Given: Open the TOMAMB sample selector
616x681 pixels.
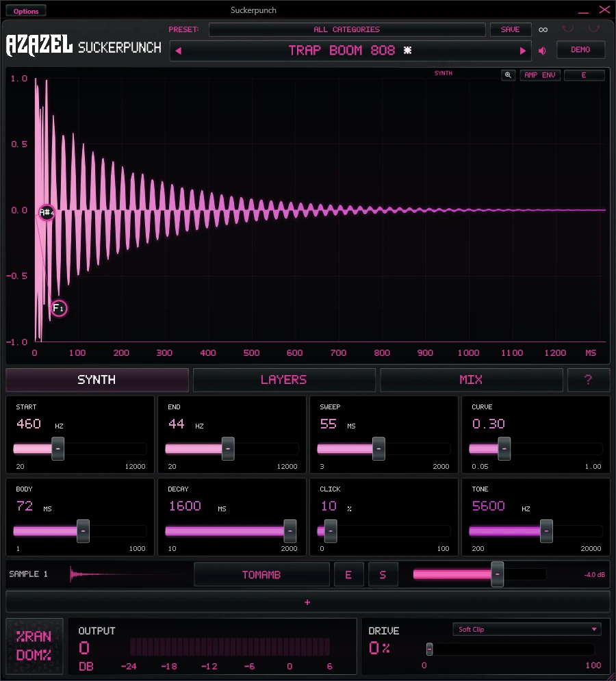Looking at the screenshot, I should pos(261,575).
